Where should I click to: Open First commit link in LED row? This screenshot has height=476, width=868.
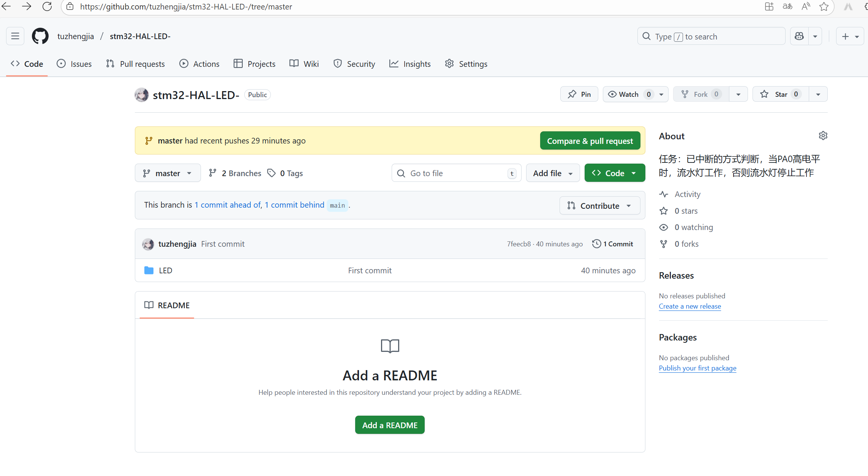click(x=370, y=270)
